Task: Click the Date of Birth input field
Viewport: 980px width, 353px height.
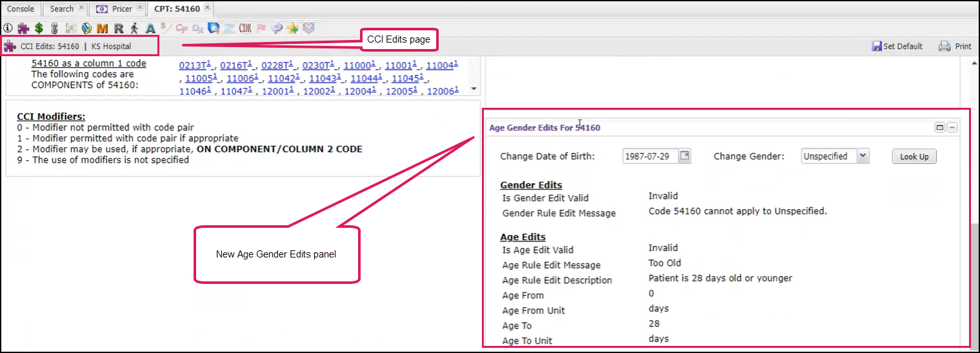Action: coord(650,156)
